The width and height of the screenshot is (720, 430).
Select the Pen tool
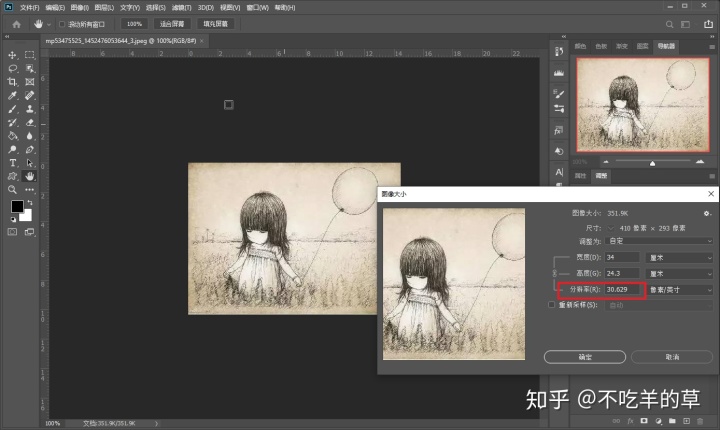point(30,149)
